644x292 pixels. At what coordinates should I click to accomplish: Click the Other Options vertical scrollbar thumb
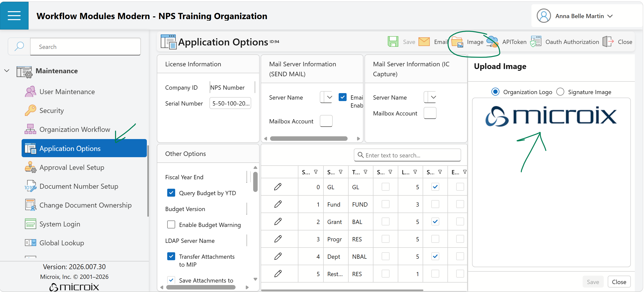coord(255,182)
